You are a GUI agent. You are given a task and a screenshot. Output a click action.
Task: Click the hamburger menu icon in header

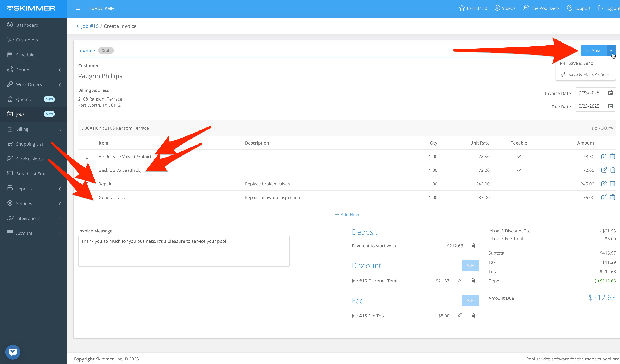pos(78,8)
